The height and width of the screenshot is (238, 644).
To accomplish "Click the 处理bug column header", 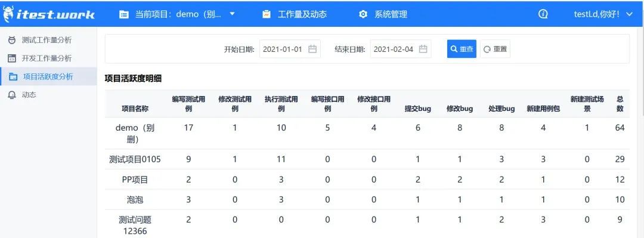I will [501, 109].
